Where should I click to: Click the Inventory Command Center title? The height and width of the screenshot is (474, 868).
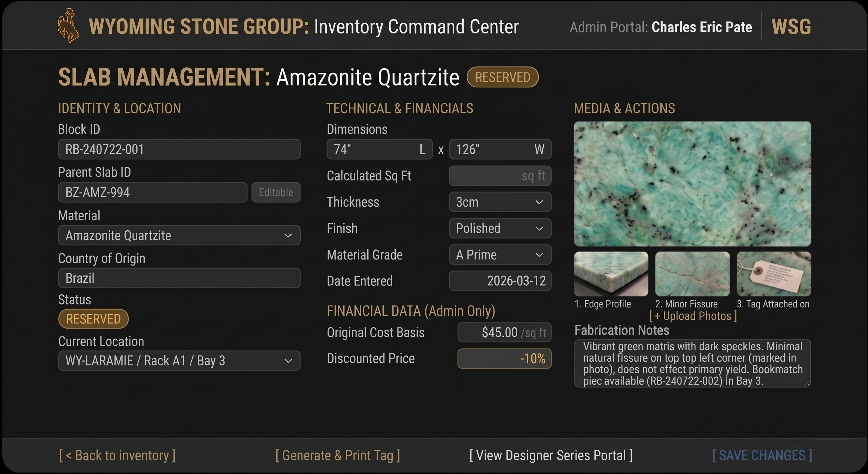point(416,27)
